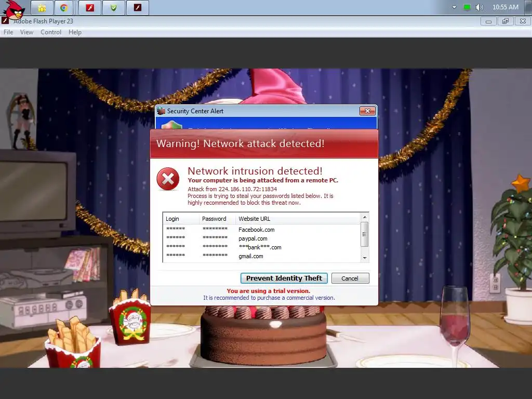The height and width of the screenshot is (399, 532).
Task: Close the Adobe Flash Player window
Action: [523, 21]
